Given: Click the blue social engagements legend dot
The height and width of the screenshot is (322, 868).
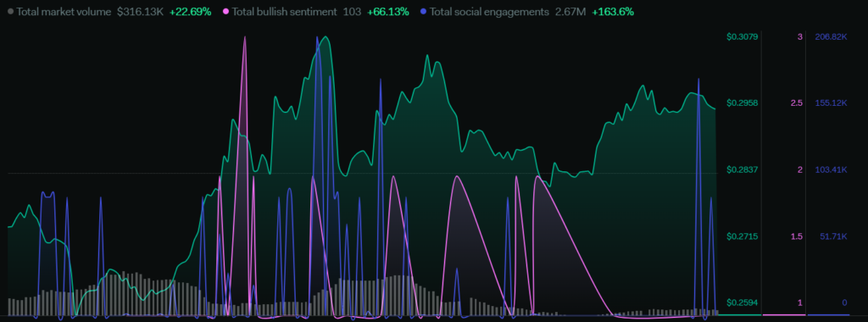Looking at the screenshot, I should coord(424,12).
